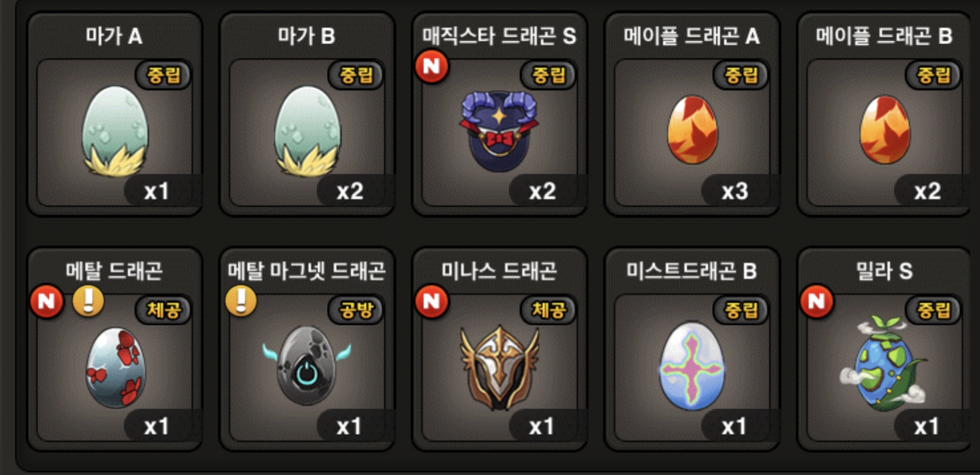
Task: Click the N badge on 매직스타 드래곤 S
Action: 432,66
